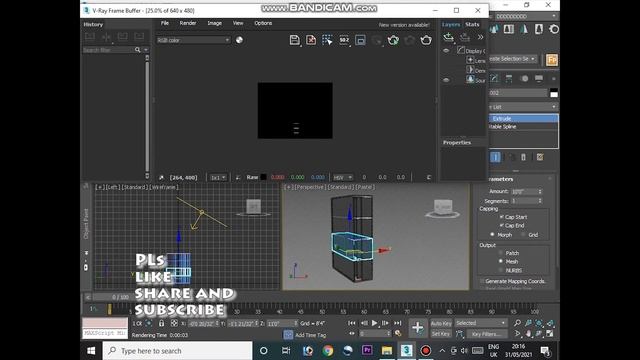Click the Set Key button

pos(441,333)
